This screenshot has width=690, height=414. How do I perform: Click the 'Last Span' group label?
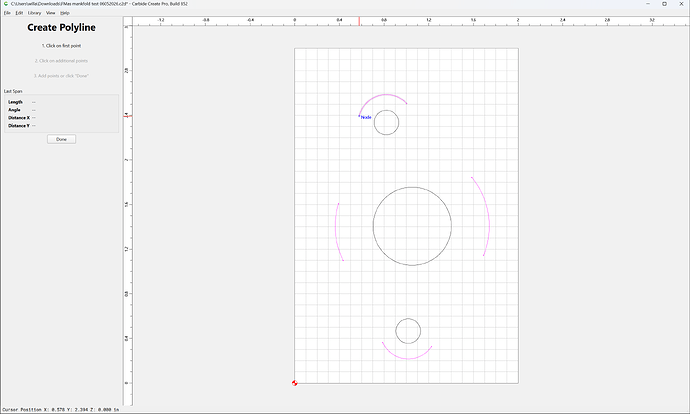pyautogui.click(x=13, y=91)
